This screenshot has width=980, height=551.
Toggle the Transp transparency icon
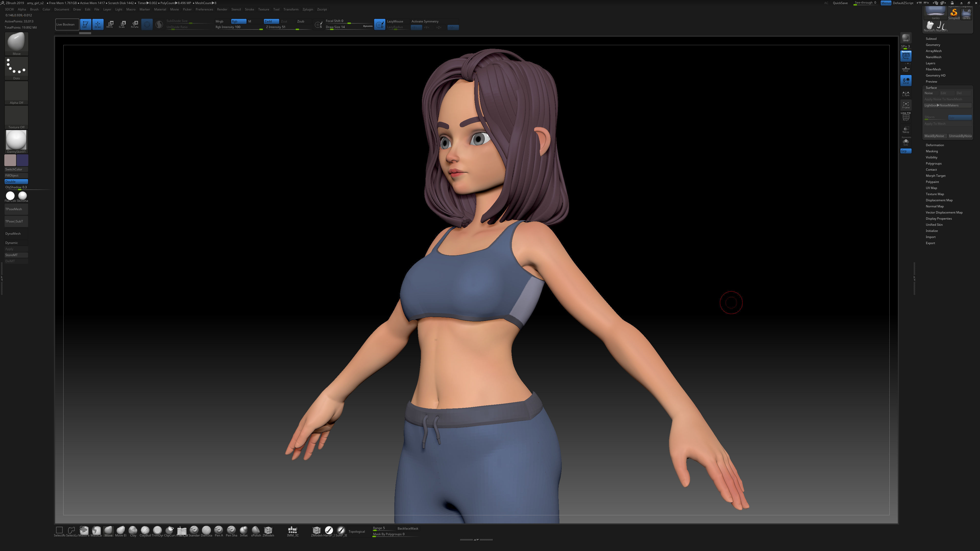906,130
